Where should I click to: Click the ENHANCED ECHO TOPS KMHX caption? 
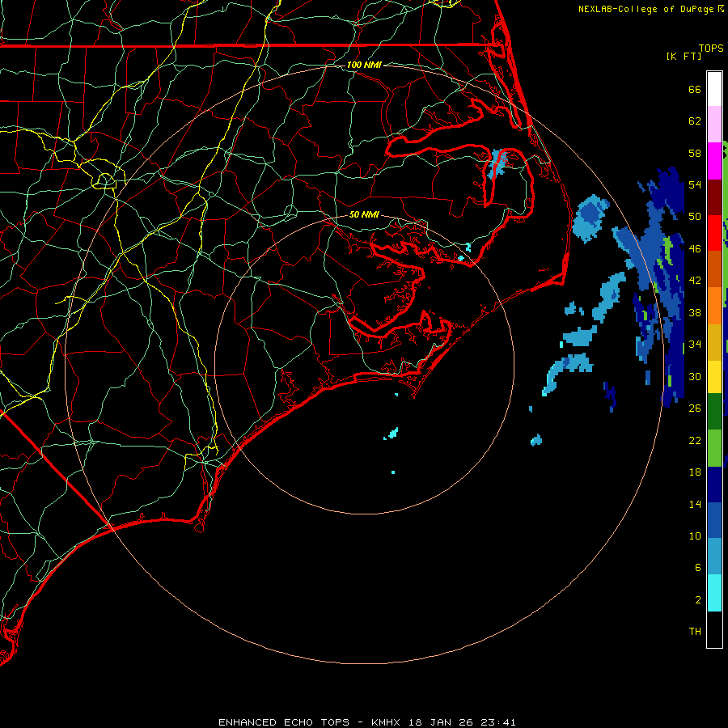[367, 722]
